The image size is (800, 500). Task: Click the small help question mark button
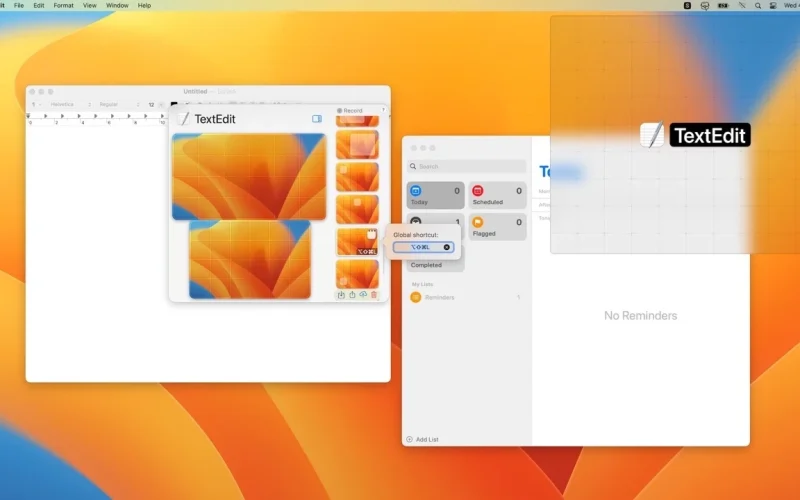pyautogui.click(x=383, y=110)
